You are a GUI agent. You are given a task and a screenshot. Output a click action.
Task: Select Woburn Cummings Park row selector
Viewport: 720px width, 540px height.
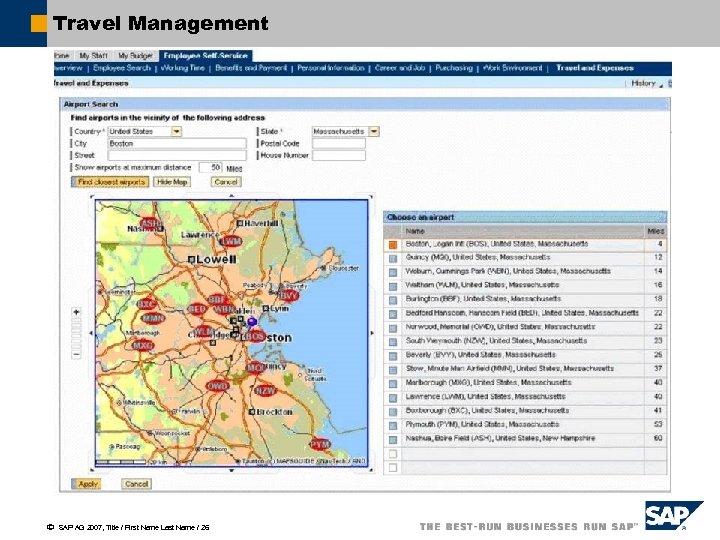pyautogui.click(x=393, y=272)
